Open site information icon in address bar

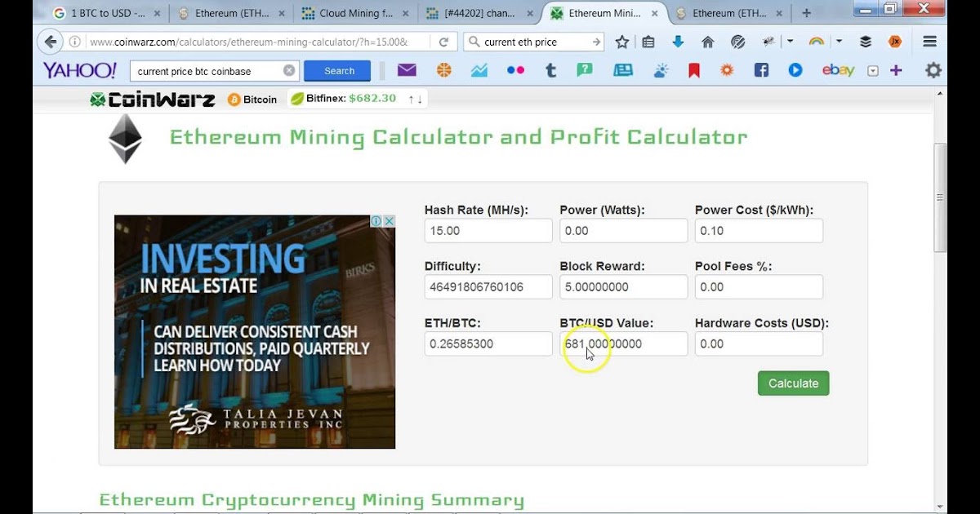click(x=75, y=42)
